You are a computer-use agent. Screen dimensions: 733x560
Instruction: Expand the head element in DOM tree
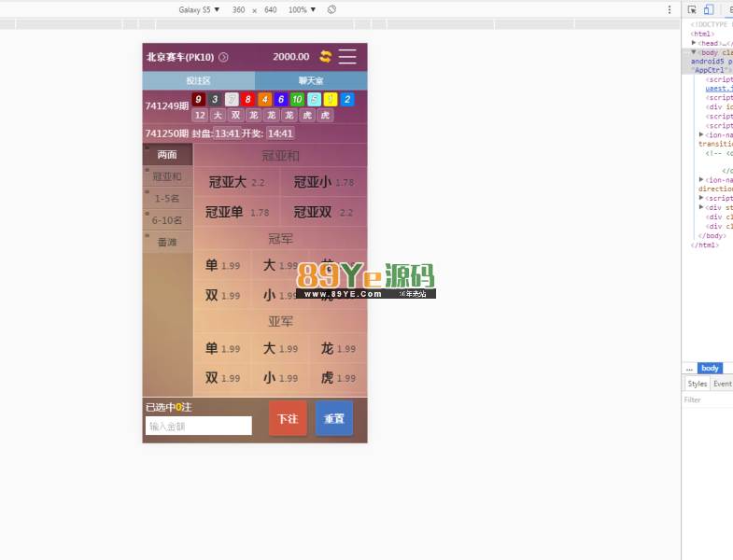coord(694,43)
